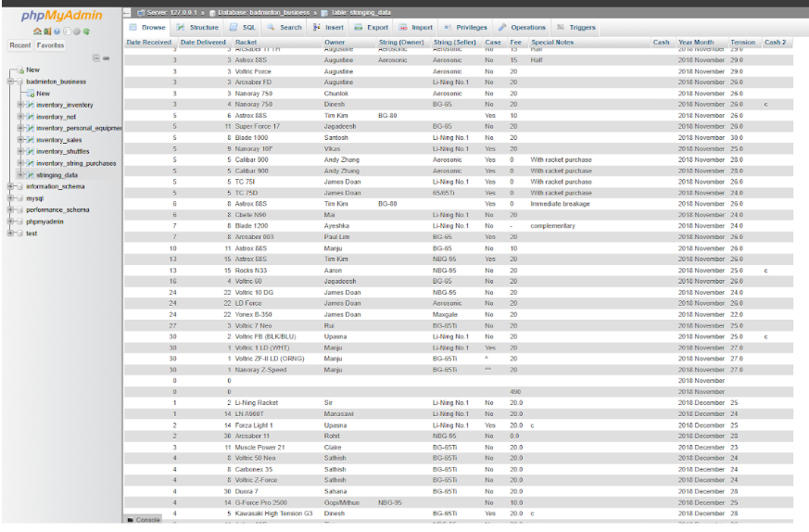Click the table icon next to inventory_net
The image size is (809, 532).
point(31,117)
